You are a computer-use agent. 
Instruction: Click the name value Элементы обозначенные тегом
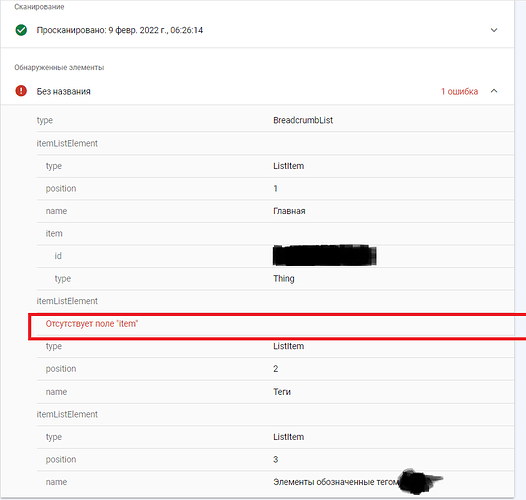pyautogui.click(x=336, y=482)
